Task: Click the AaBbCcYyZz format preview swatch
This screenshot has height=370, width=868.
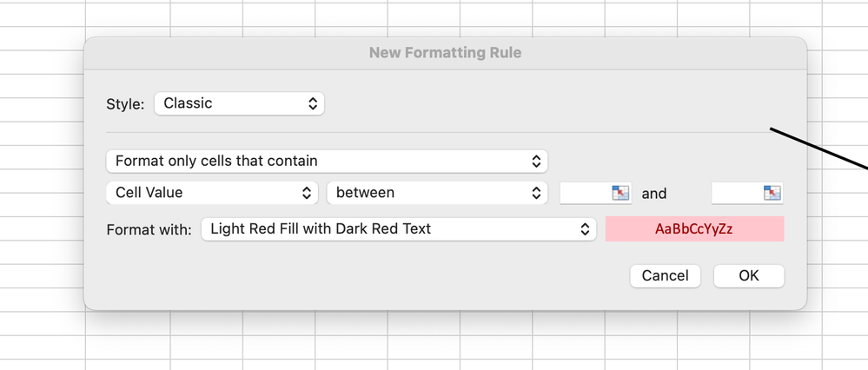Action: [x=694, y=229]
